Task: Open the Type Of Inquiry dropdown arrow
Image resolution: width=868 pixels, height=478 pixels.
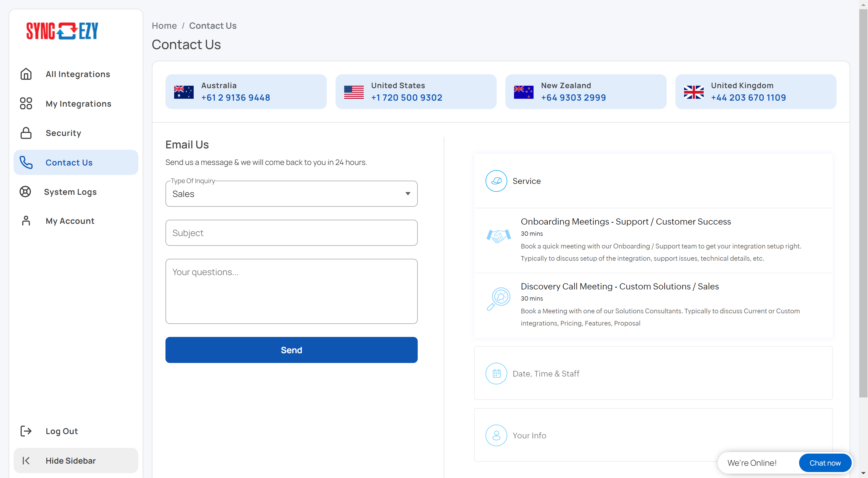Action: point(408,194)
